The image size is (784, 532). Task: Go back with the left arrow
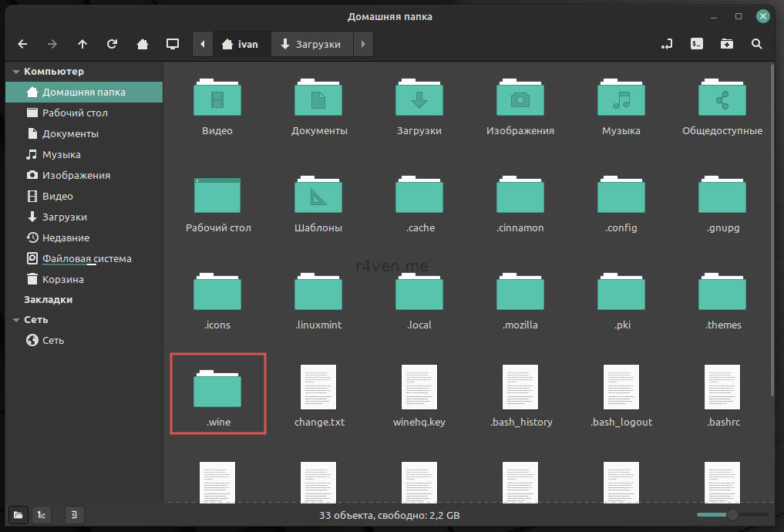pyautogui.click(x=22, y=45)
